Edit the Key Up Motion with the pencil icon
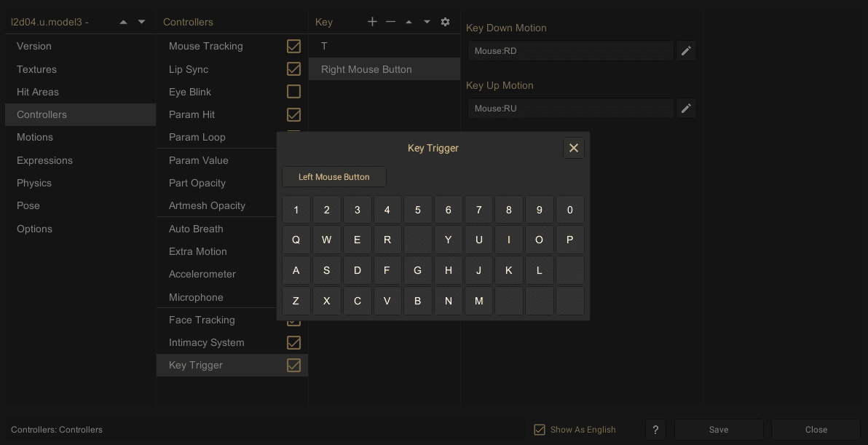The image size is (868, 445). (x=686, y=109)
